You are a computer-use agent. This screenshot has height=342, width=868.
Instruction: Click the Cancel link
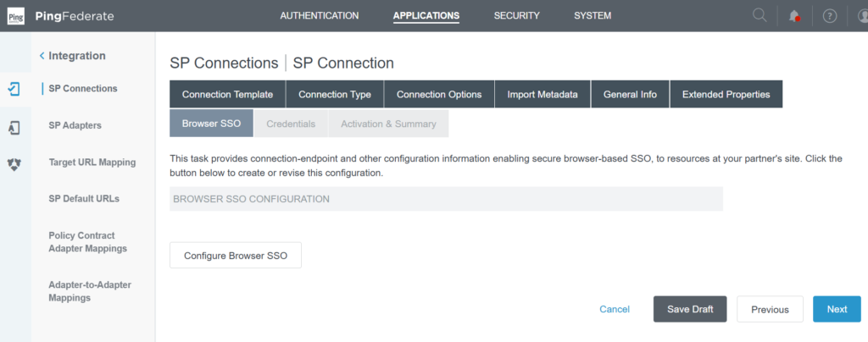pyautogui.click(x=615, y=309)
